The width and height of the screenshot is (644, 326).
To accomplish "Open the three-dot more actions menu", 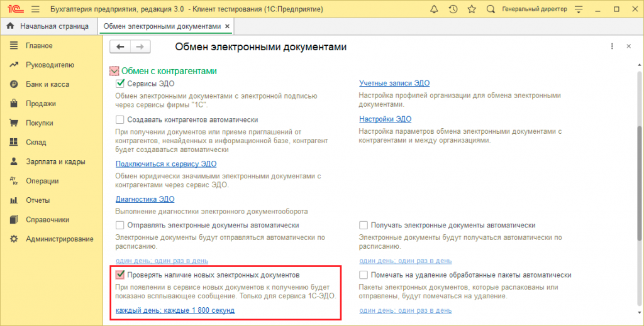I will (612, 46).
